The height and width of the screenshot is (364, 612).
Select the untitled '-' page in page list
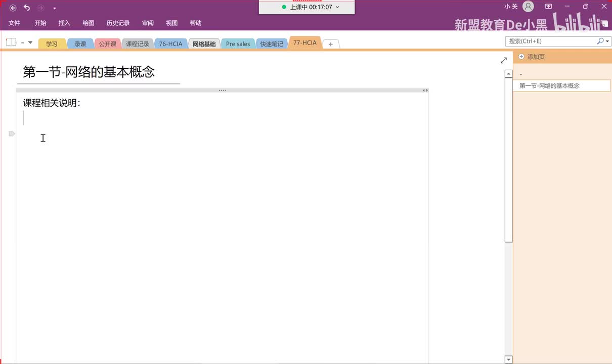[x=562, y=74]
